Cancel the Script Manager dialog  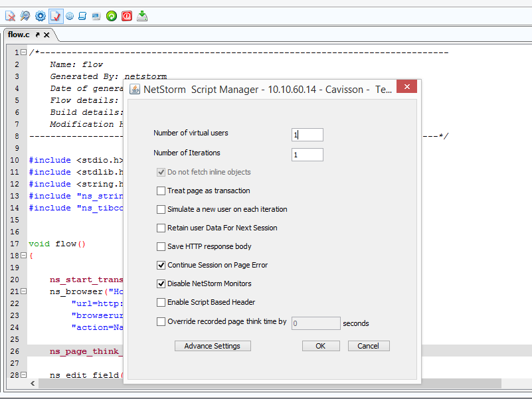click(369, 346)
